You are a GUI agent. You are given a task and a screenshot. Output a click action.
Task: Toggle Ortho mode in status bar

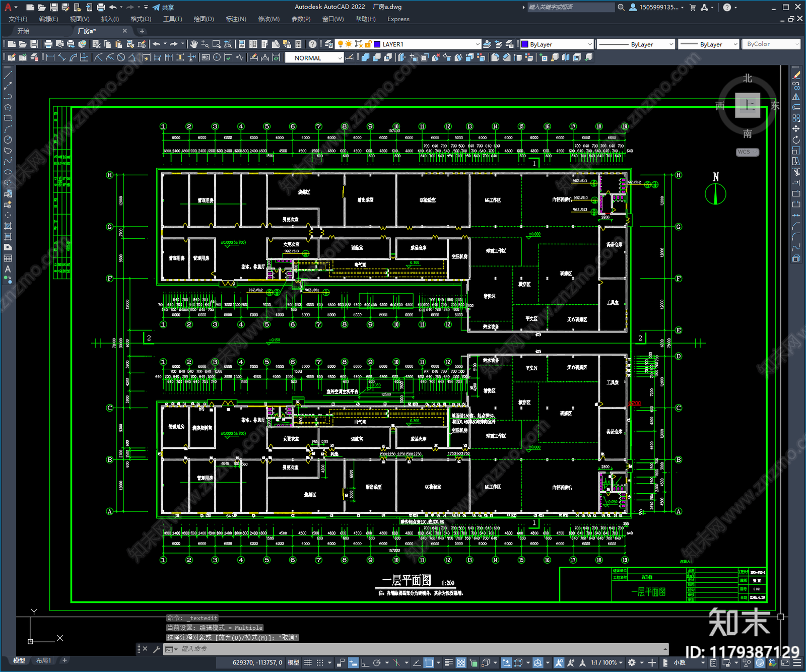click(365, 662)
